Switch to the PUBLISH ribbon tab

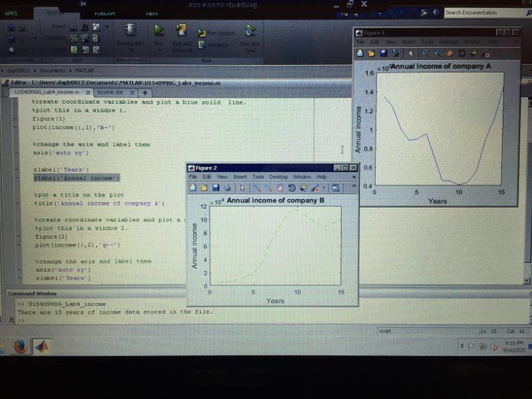(x=104, y=13)
